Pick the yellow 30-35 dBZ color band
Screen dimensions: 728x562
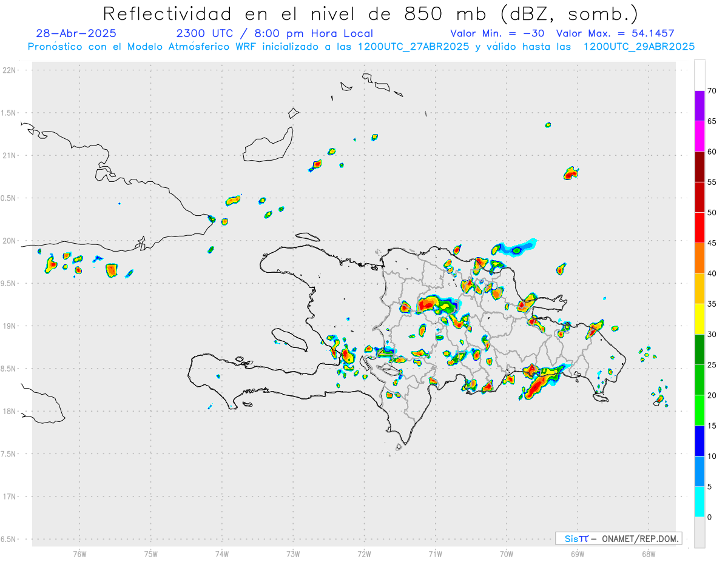point(699,319)
